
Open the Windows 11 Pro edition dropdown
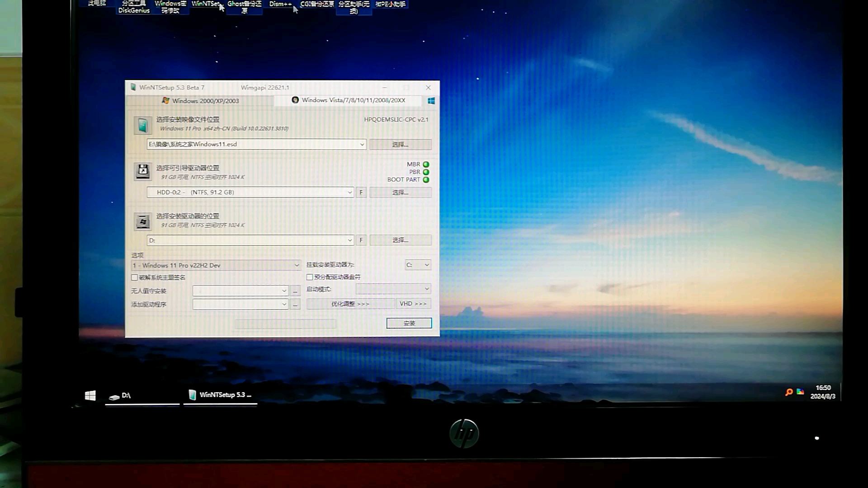[216, 265]
